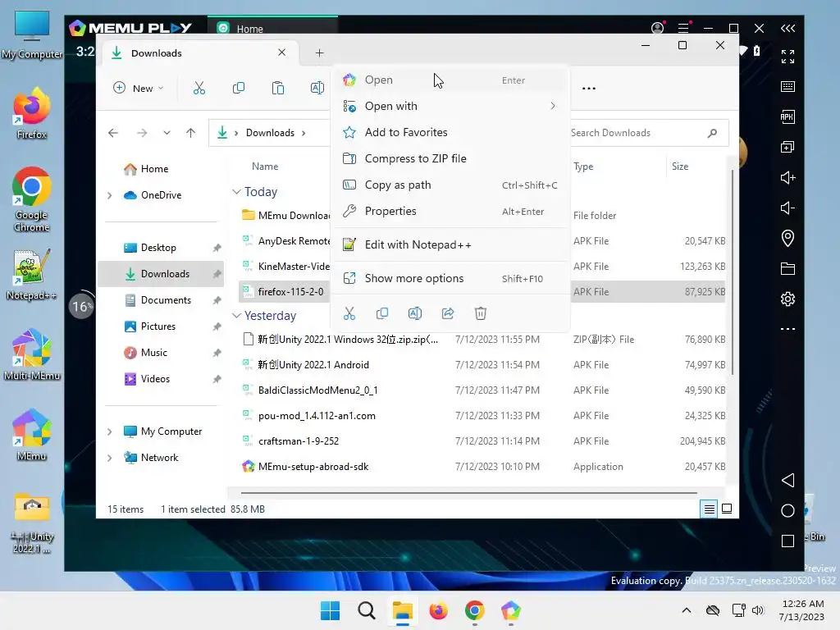Click Delete trash icon in context menu
The height and width of the screenshot is (630, 840).
tap(481, 313)
